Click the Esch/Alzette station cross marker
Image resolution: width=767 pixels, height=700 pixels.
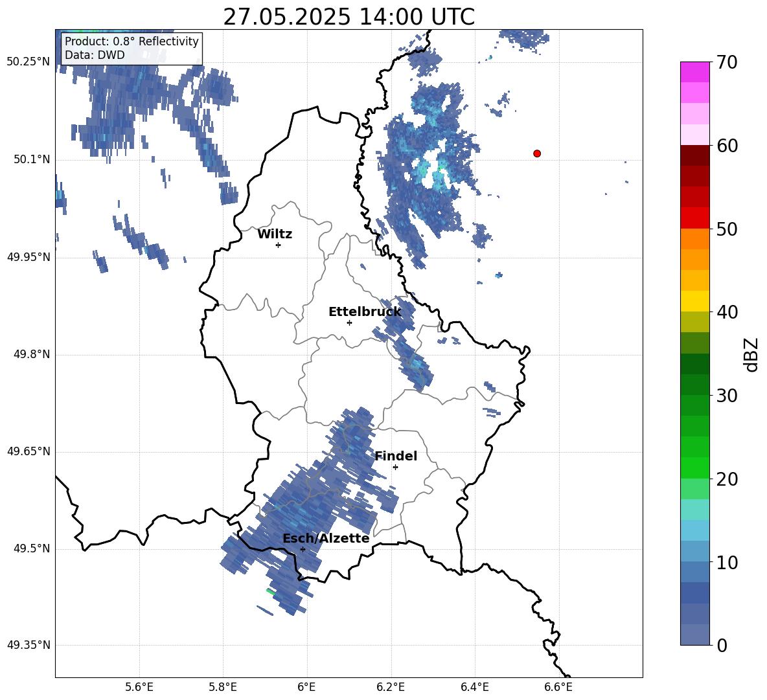click(x=303, y=549)
